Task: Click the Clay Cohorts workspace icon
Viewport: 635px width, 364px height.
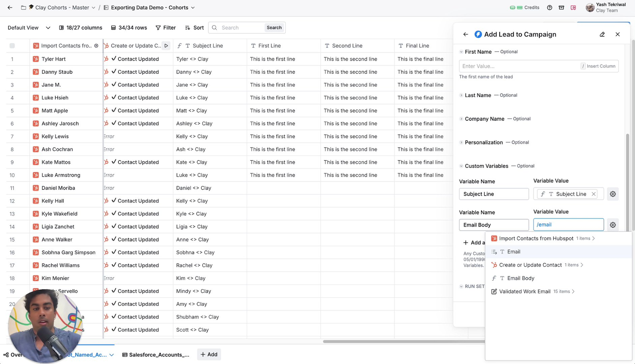Action: [x=31, y=7]
